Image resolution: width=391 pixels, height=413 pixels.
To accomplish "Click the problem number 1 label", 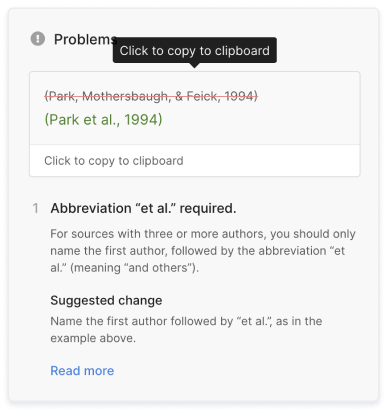I will coord(36,208).
